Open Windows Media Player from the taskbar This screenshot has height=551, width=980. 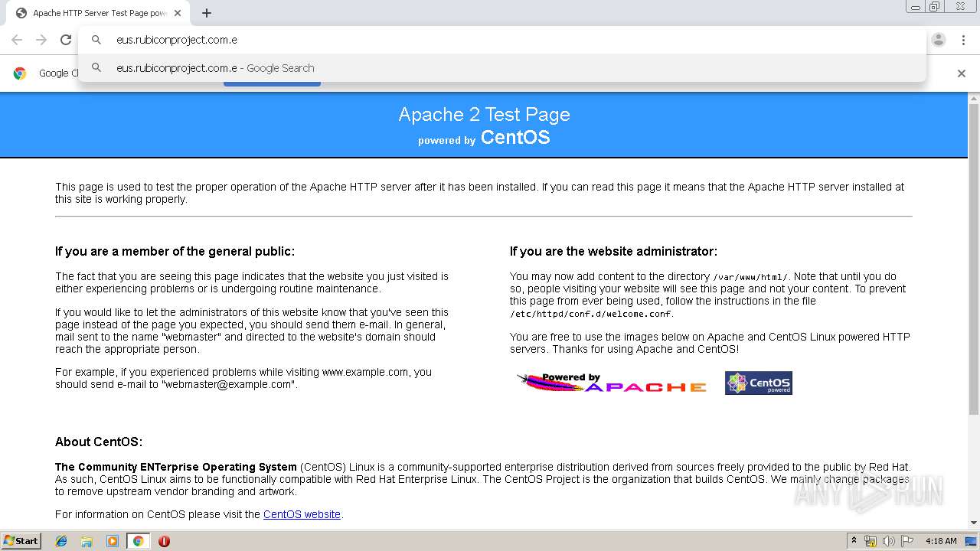[113, 541]
